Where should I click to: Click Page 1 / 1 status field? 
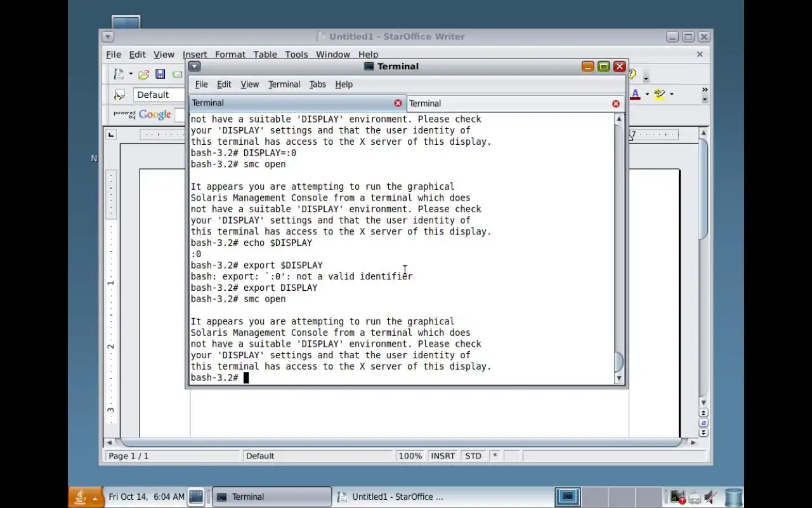(173, 456)
